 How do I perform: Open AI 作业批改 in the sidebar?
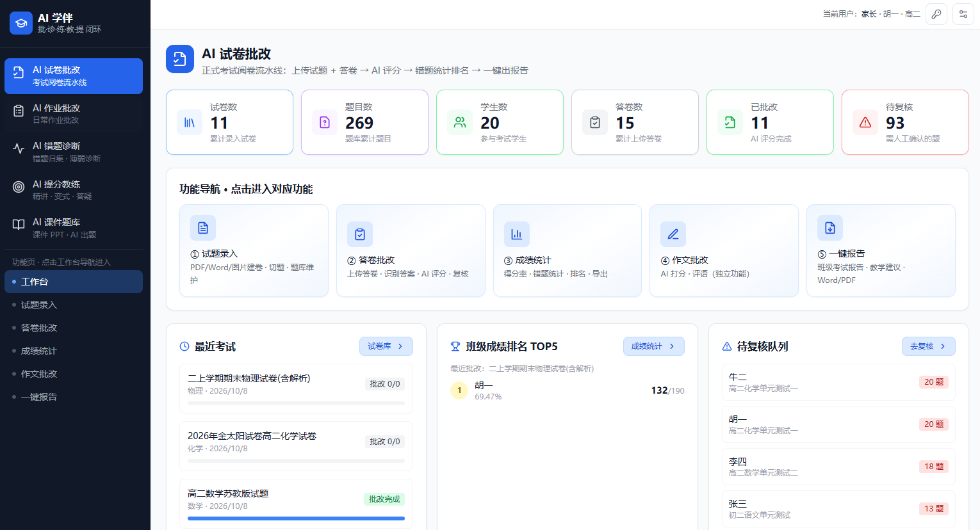[x=74, y=114]
